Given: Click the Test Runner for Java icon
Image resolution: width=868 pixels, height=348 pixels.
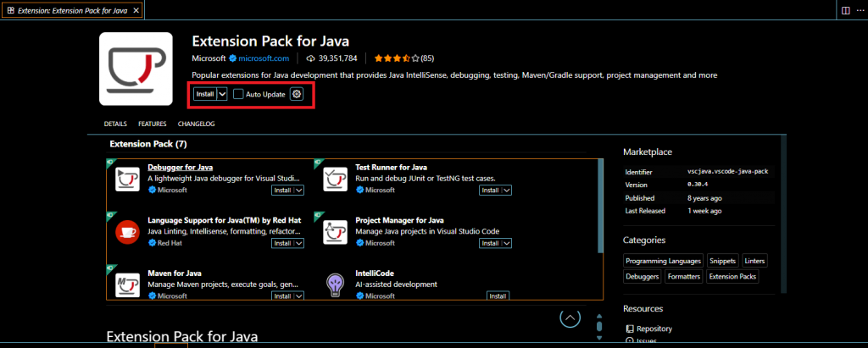Looking at the screenshot, I should click(x=335, y=180).
